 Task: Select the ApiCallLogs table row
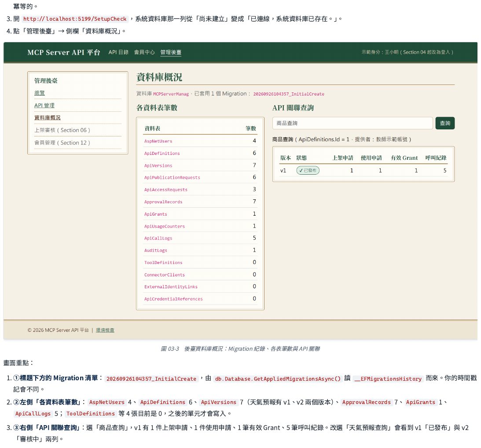(200, 238)
